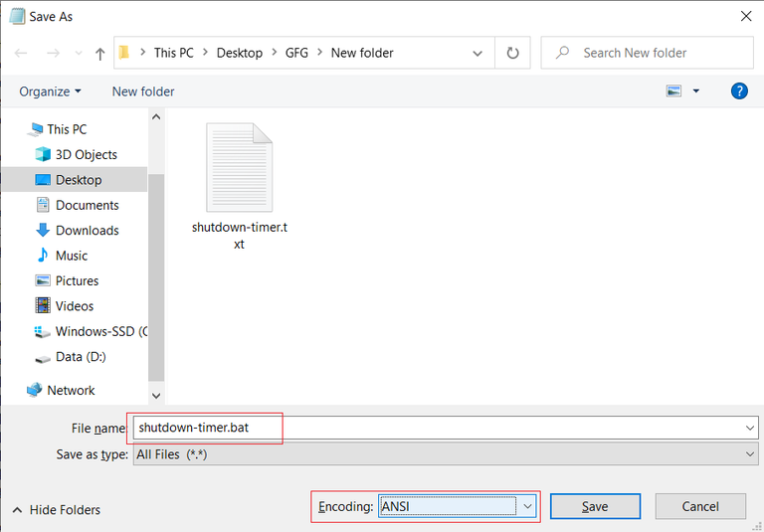This screenshot has height=532, width=764.
Task: Open the Organize menu
Action: (50, 91)
